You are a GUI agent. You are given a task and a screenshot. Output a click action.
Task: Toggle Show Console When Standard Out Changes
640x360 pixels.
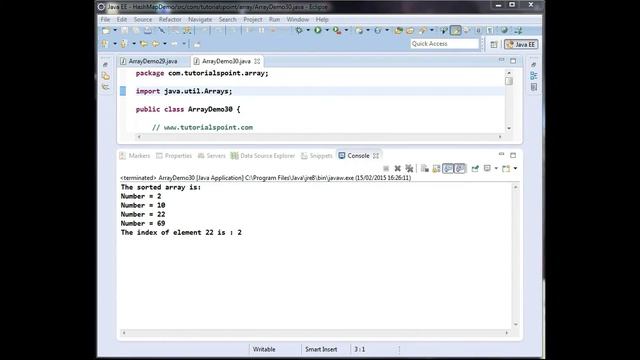[448, 168]
